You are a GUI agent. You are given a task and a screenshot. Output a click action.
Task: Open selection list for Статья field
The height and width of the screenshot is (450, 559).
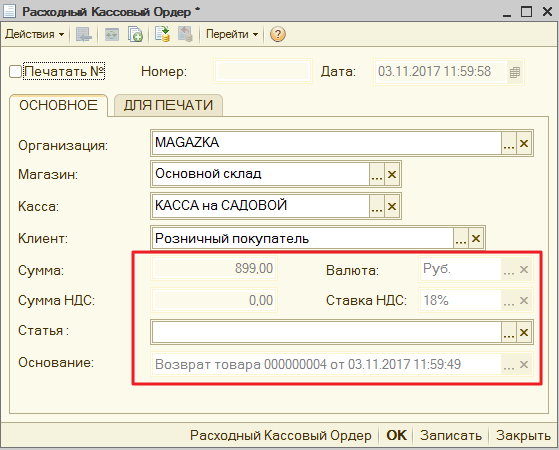(x=509, y=332)
